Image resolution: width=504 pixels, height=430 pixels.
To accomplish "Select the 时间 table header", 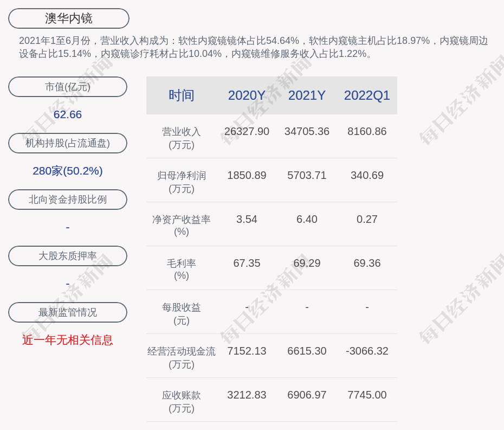I will pyautogui.click(x=182, y=95).
